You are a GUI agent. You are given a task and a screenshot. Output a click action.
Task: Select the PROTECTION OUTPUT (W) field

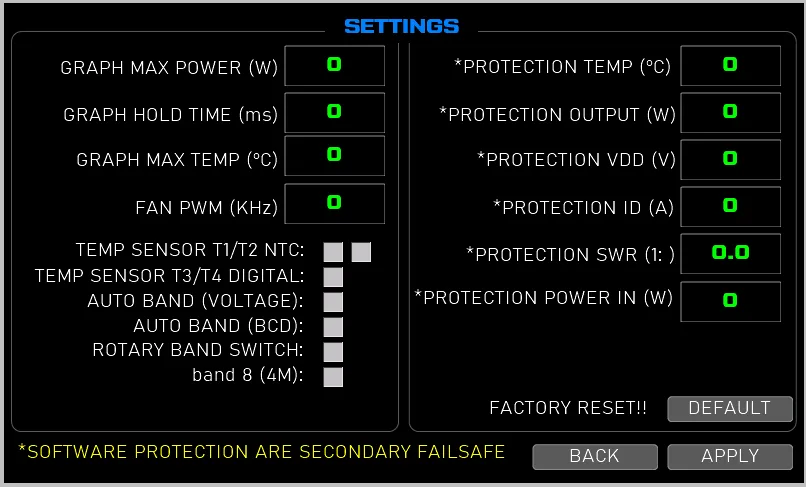click(730, 113)
